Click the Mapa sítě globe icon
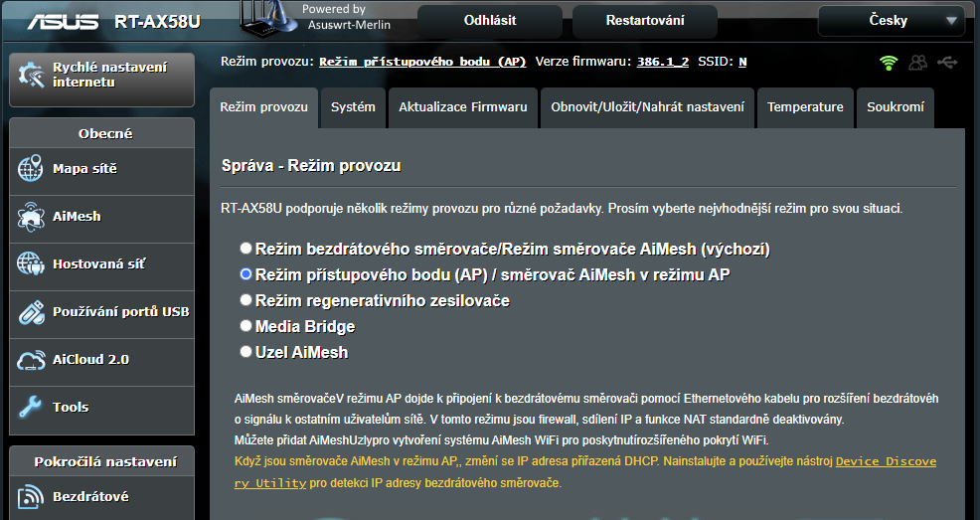Viewport: 980px width, 520px height. [x=31, y=169]
